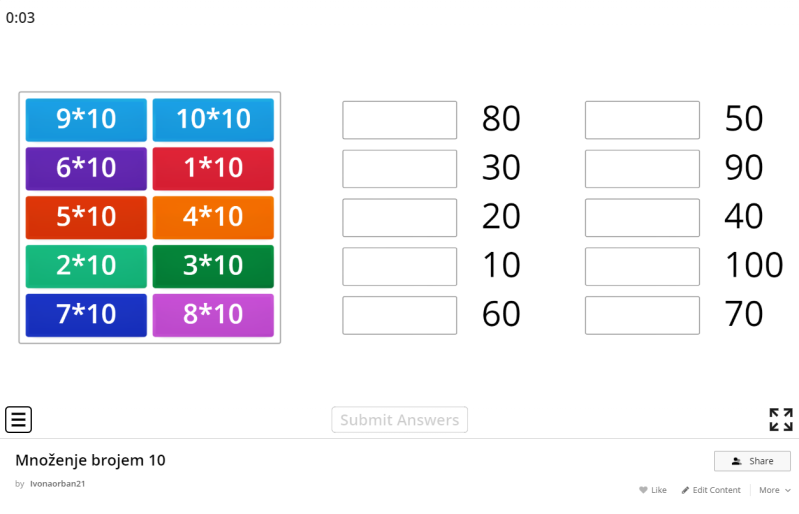Click the answer box next to 50
Image resolution: width=799 pixels, height=514 pixels.
pos(642,120)
